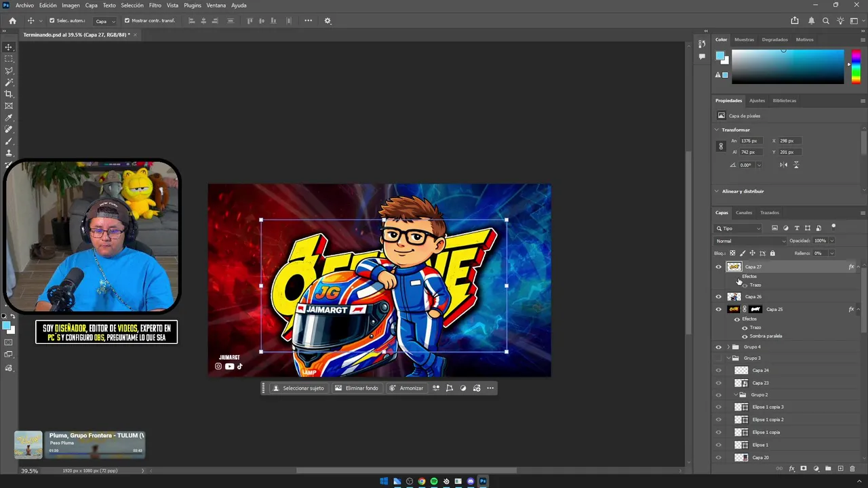Open the Spotify icon in taskbar
This screenshot has height=488, width=868.
[x=434, y=481]
